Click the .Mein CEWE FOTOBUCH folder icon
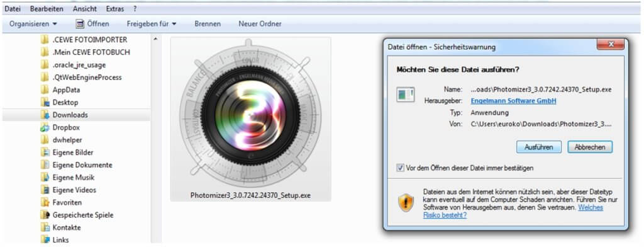This screenshot has width=644, height=247. pyautogui.click(x=45, y=52)
